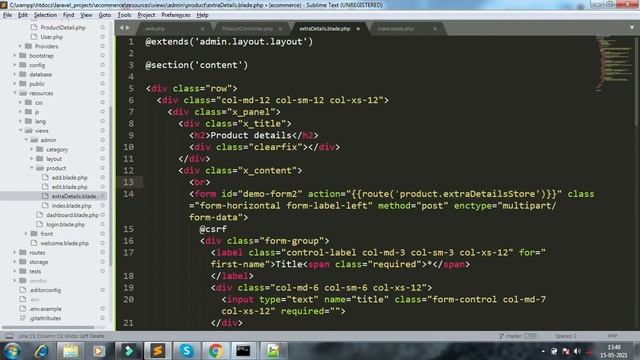Click the folder icon of database

pyautogui.click(x=23, y=74)
